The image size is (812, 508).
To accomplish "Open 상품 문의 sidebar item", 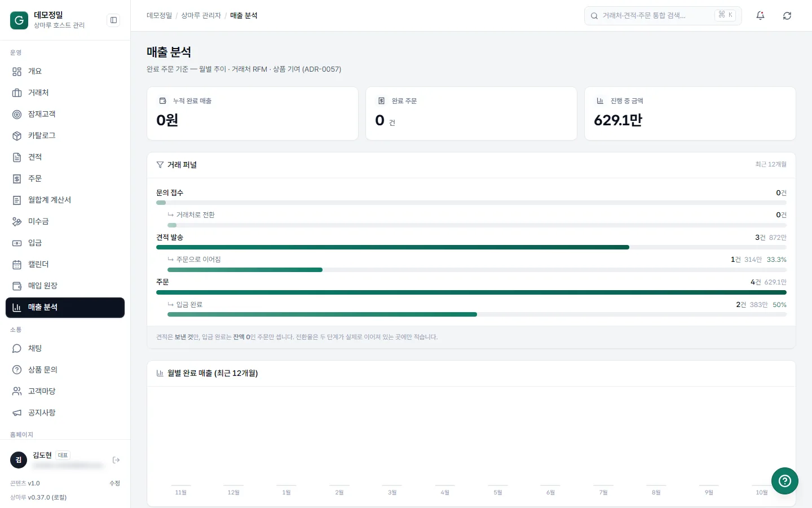I will pos(65,370).
